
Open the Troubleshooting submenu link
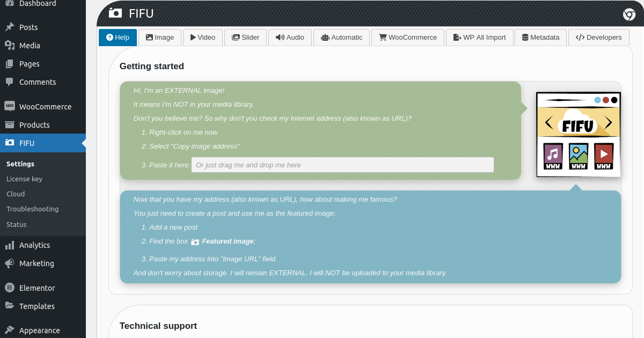tap(32, 209)
